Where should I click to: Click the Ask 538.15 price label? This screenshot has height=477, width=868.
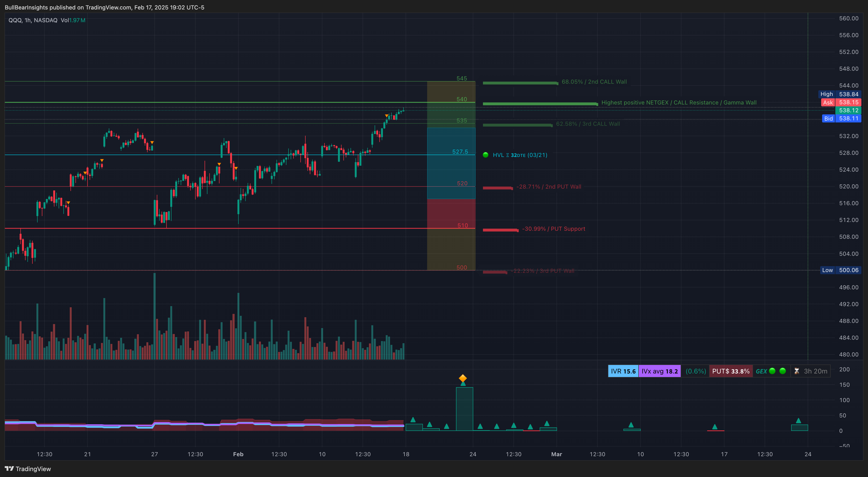point(841,102)
